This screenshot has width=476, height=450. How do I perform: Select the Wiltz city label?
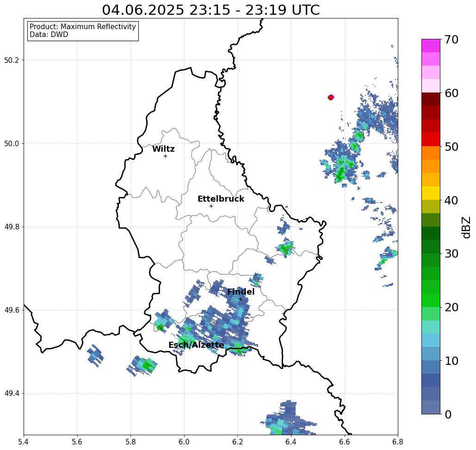coord(163,149)
